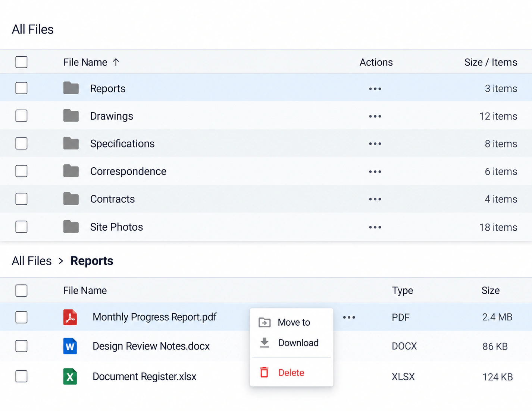Toggle the File Name sort arrow

pyautogui.click(x=116, y=62)
